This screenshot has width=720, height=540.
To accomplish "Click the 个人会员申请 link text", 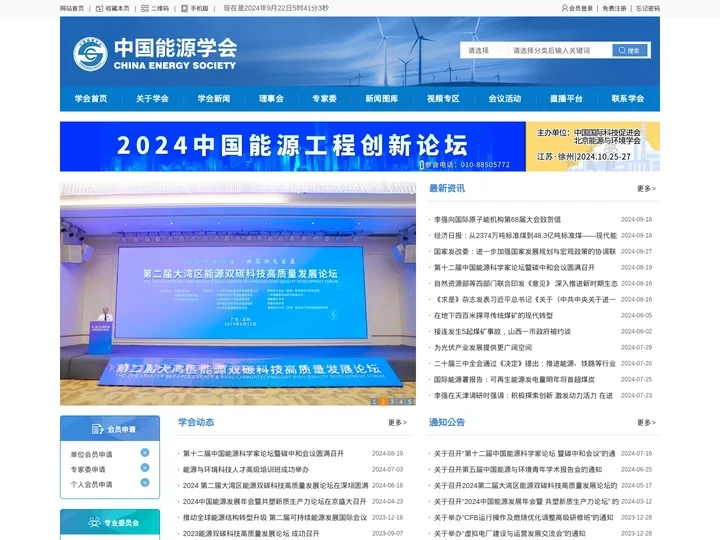I will click(x=91, y=484).
